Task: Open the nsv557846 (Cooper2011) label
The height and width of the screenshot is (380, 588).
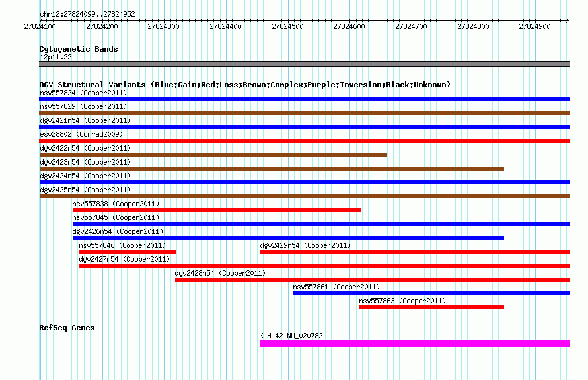Action: click(122, 245)
